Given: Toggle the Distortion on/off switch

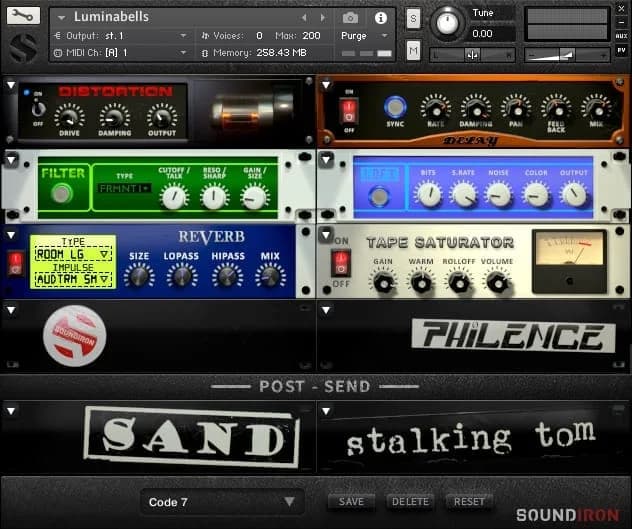Looking at the screenshot, I should (x=39, y=111).
